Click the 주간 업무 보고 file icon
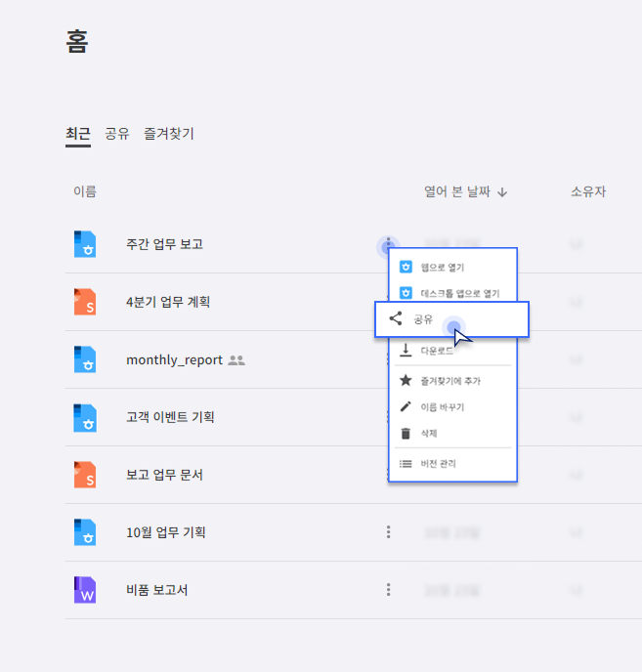The height and width of the screenshot is (672, 642). point(85,244)
